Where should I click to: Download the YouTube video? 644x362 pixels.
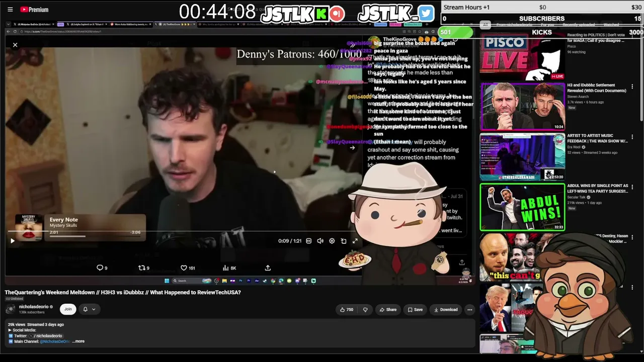coord(446,310)
